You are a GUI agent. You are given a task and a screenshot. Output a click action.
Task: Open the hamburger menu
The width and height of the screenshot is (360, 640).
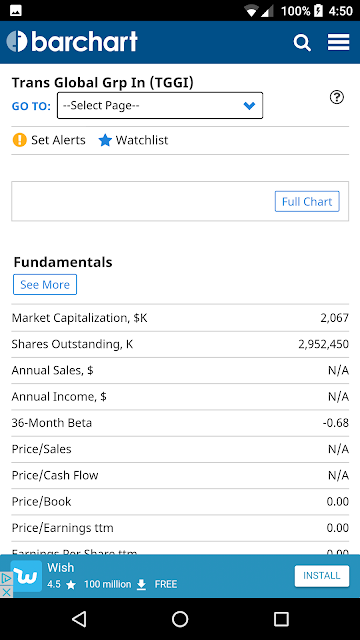[338, 42]
